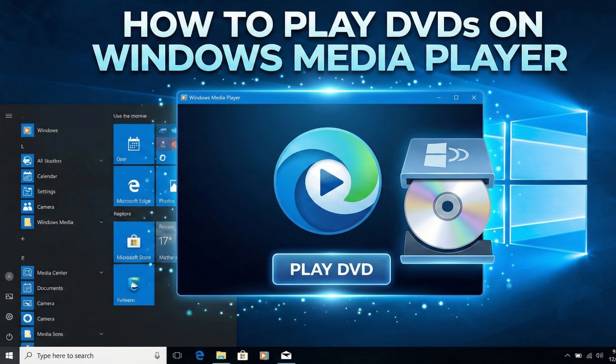The width and height of the screenshot is (616, 364).
Task: Expand the All Studios list
Action: click(101, 160)
